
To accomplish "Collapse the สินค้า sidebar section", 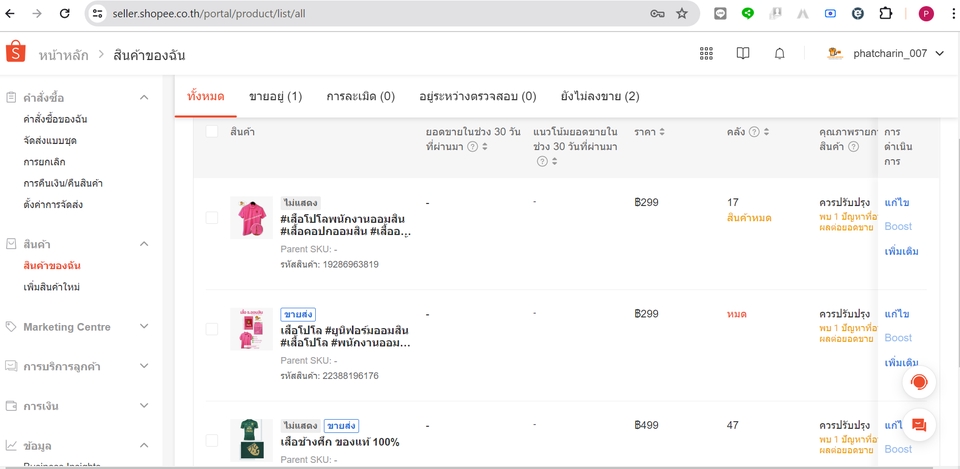I will click(x=144, y=244).
